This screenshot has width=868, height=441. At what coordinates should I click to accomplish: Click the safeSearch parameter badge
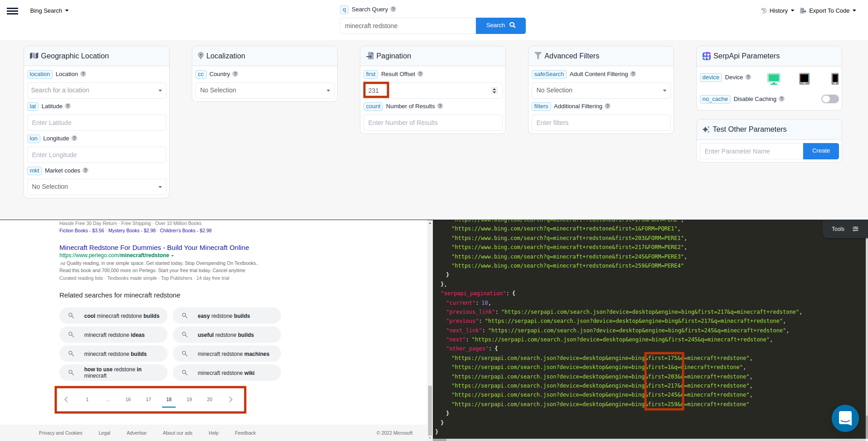click(x=549, y=74)
